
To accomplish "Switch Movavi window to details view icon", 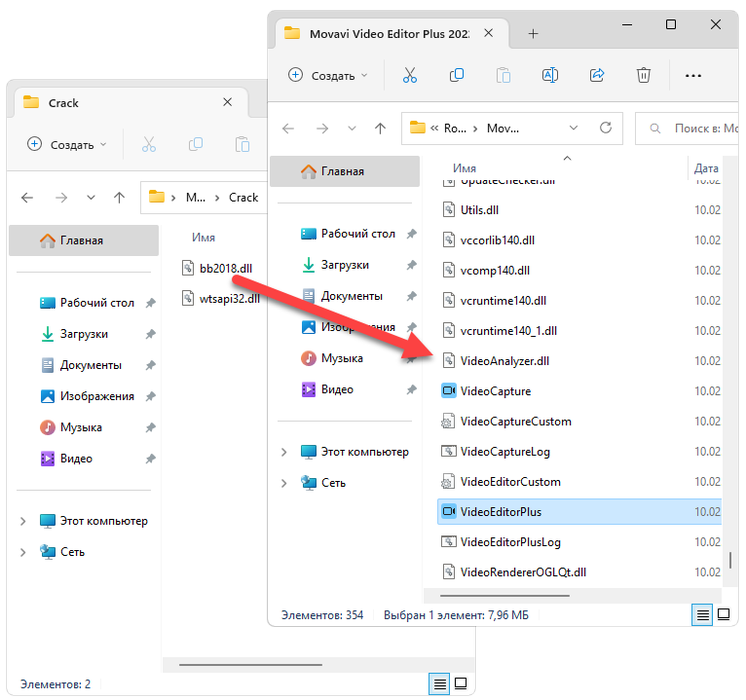I will coord(702,615).
